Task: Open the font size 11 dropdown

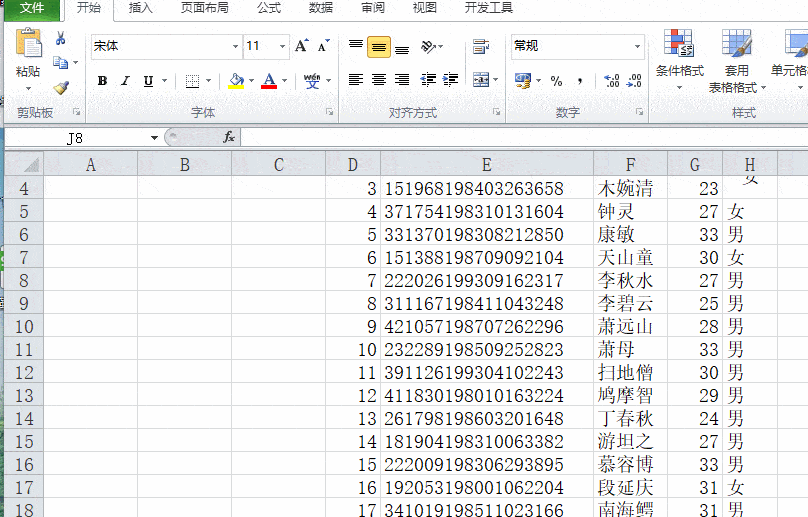Action: (282, 46)
